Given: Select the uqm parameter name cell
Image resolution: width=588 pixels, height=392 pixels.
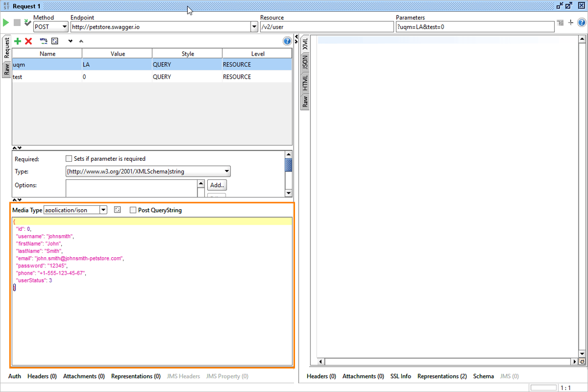Looking at the screenshot, I should 47,64.
